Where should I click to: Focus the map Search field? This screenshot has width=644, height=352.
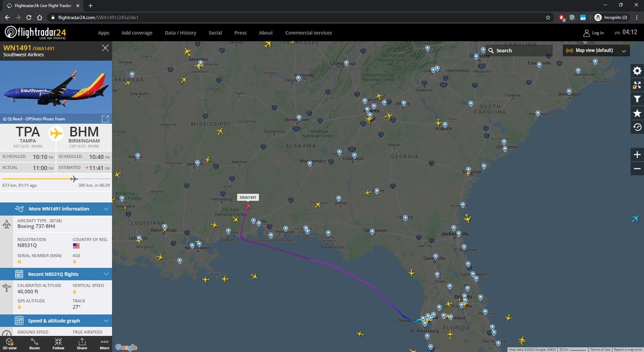[x=519, y=50]
